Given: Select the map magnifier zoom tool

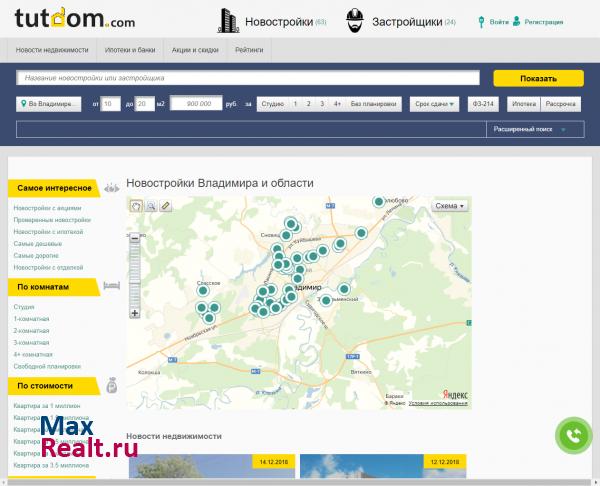Looking at the screenshot, I should pos(151,206).
